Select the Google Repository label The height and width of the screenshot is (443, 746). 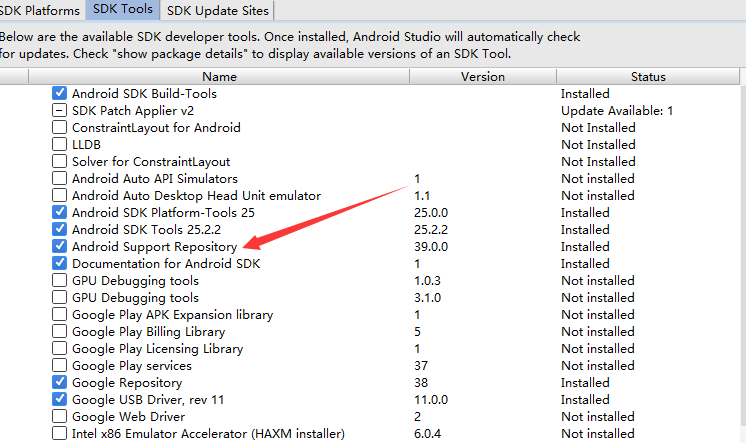pyautogui.click(x=127, y=383)
